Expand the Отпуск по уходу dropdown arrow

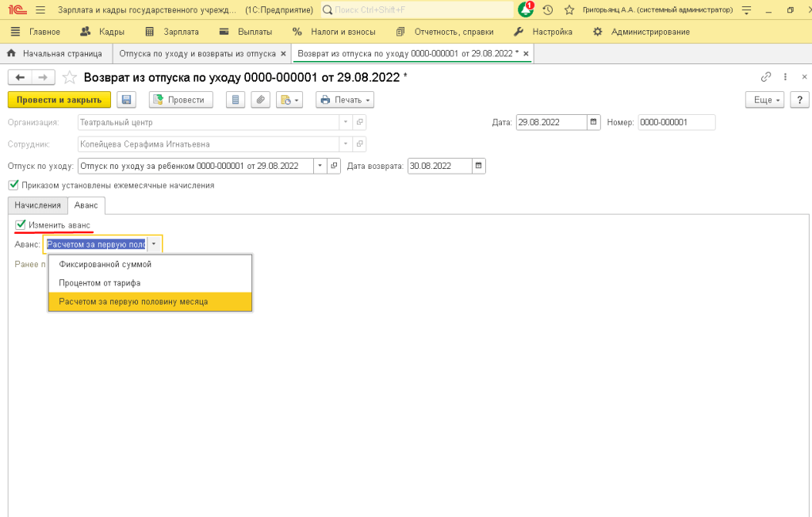(320, 166)
